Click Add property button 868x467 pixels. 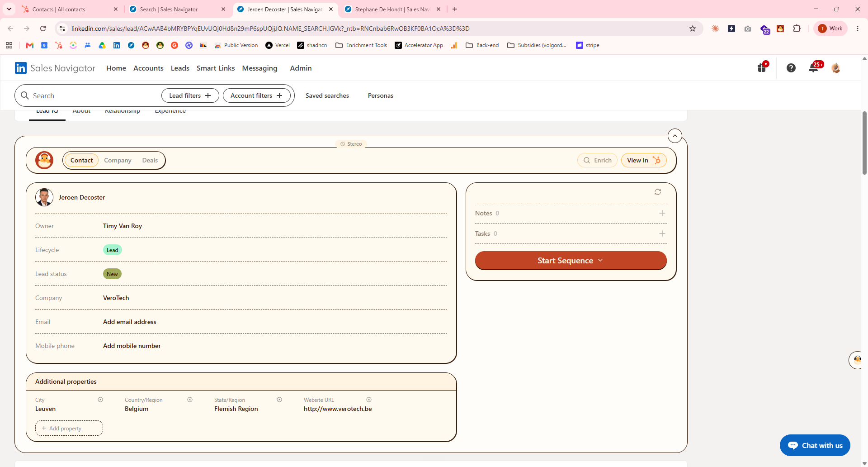(x=69, y=428)
